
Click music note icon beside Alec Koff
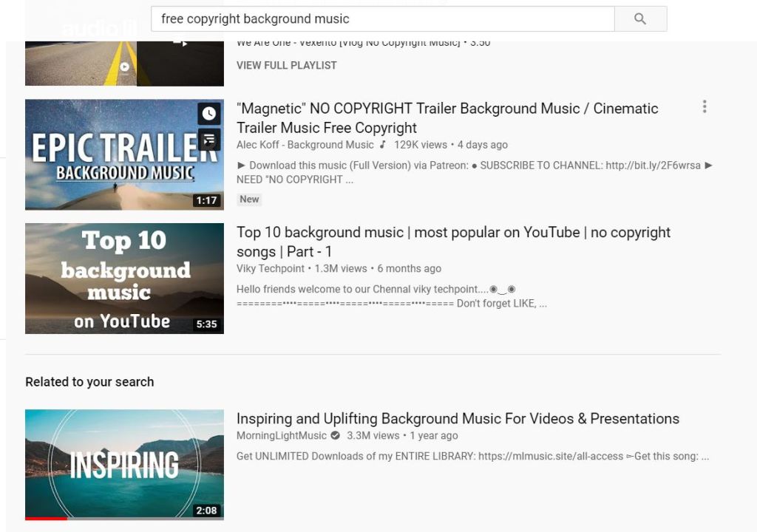coord(383,145)
